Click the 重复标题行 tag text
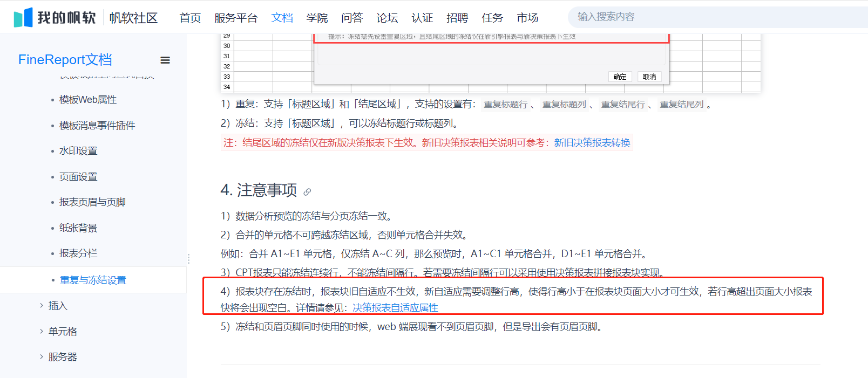Viewport: 868px width, 378px height. [x=506, y=105]
